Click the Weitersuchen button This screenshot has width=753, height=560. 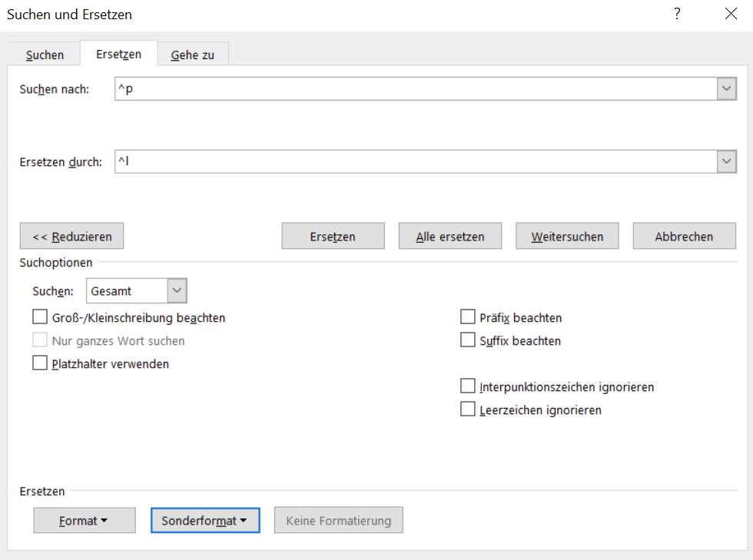[x=567, y=237]
